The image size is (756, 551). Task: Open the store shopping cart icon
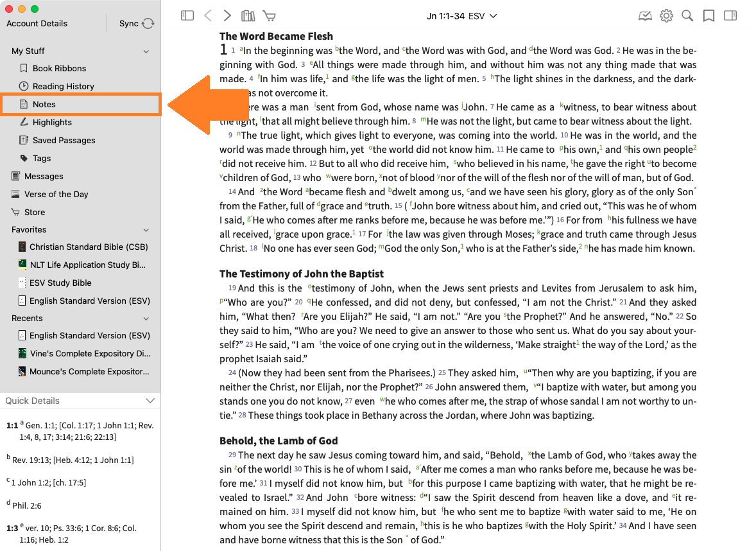(x=269, y=15)
